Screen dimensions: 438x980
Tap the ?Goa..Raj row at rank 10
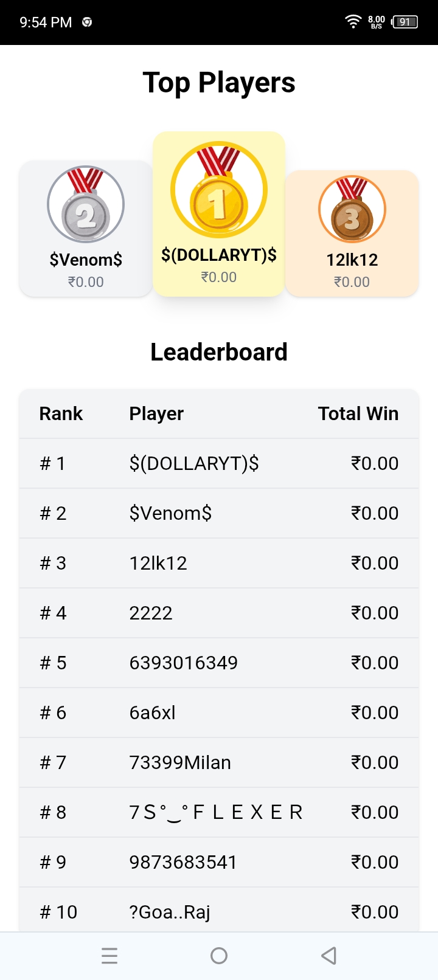pos(219,910)
